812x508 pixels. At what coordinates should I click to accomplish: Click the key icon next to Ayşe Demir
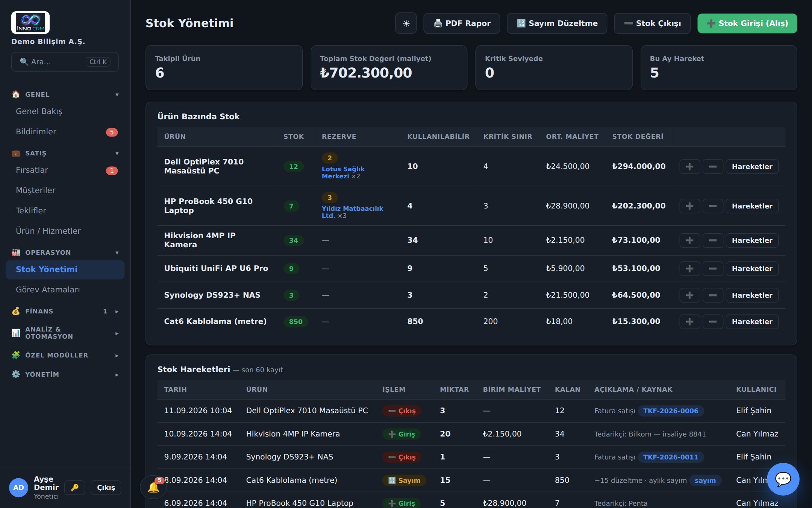click(x=74, y=487)
